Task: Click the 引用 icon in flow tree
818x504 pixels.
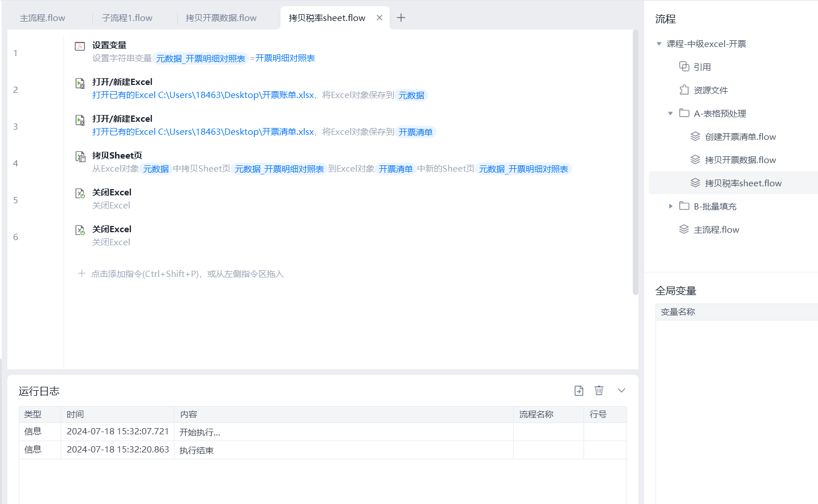Action: 684,67
